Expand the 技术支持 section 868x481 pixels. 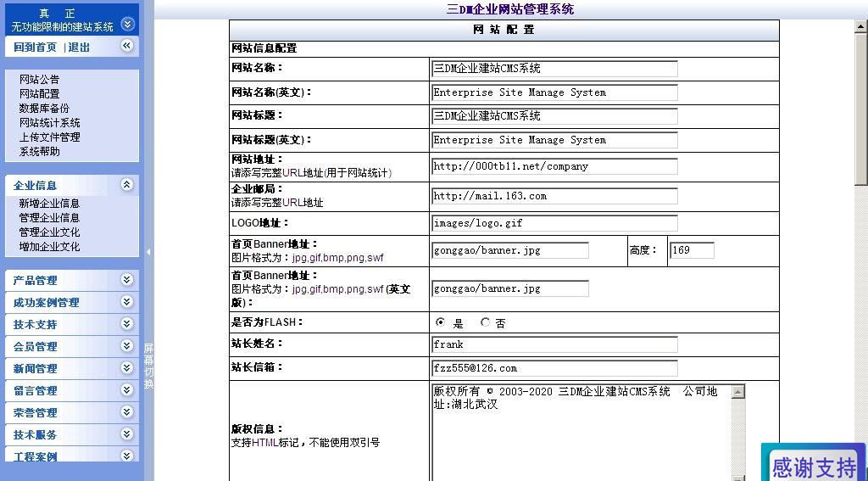[127, 323]
